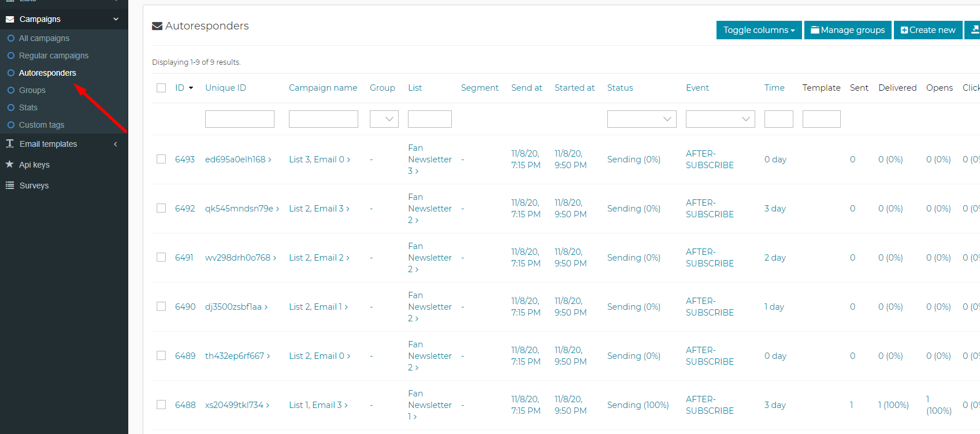Viewport: 980px width, 434px height.
Task: Open unique ID xs20499tkl734 link
Action: click(237, 405)
